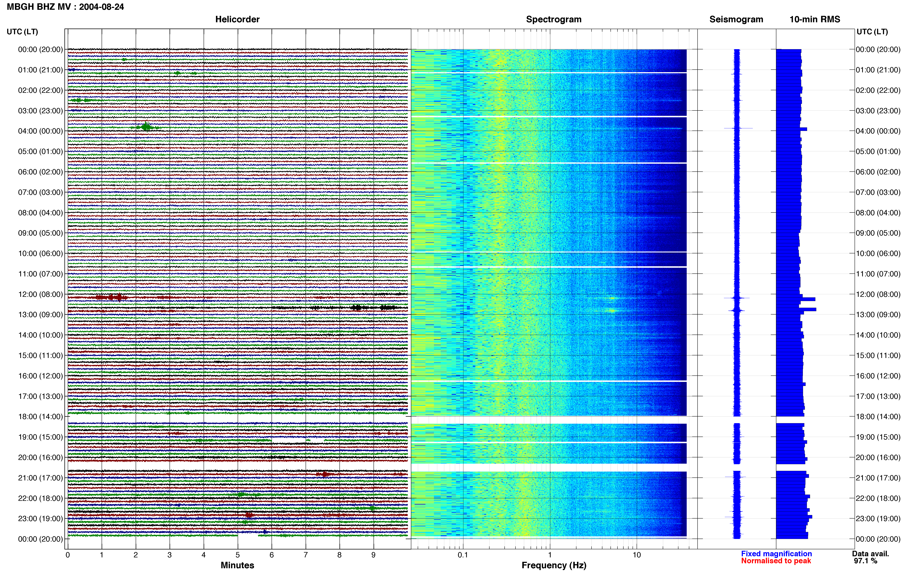The width and height of the screenshot is (924, 578).
Task: Click RMS-side time label 07:00 (03:00)
Action: [878, 192]
